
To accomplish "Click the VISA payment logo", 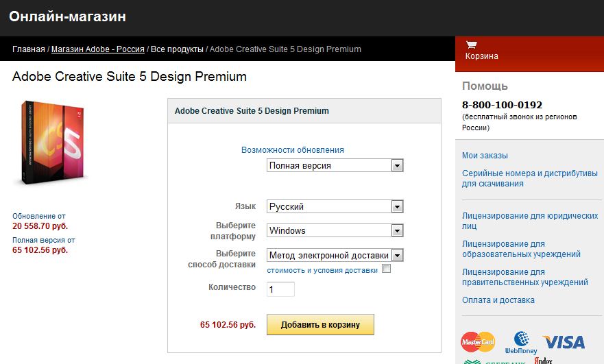I will coord(564,342).
